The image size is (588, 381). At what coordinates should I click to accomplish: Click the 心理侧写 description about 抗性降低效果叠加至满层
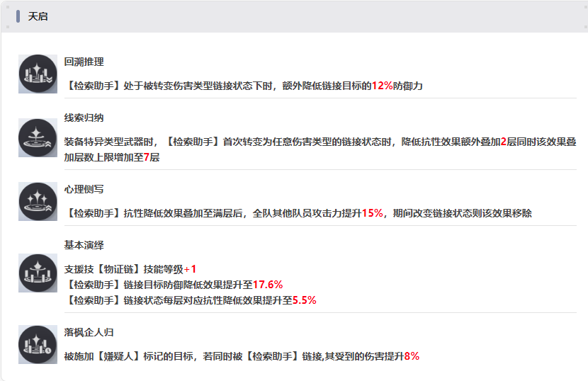pos(298,213)
